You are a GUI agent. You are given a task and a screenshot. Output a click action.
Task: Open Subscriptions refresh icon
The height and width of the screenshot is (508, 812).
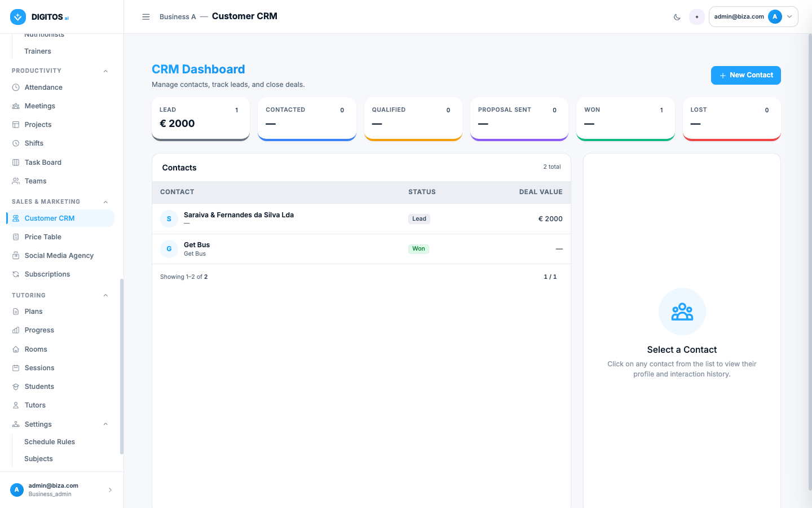point(16,274)
